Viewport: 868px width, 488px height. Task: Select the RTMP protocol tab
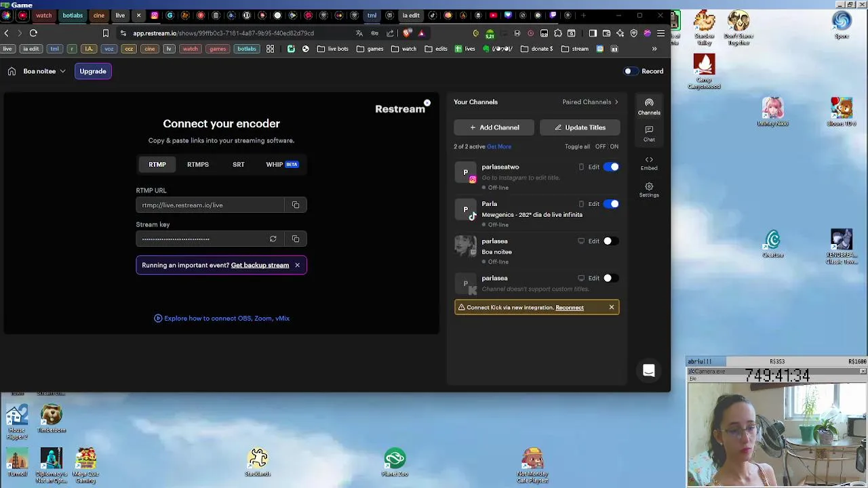(x=157, y=164)
